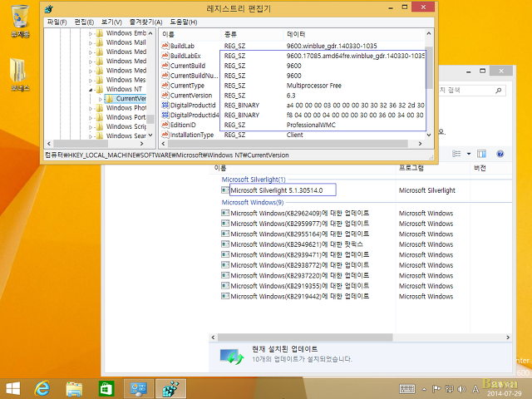Click the CurrentVersion string value icon
Screen dimensions: 532x399
coord(165,95)
